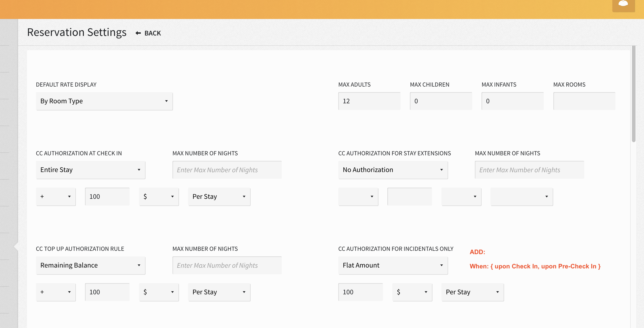Open the plus sign dropdown under Check In
The width and height of the screenshot is (644, 328).
pyautogui.click(x=56, y=197)
